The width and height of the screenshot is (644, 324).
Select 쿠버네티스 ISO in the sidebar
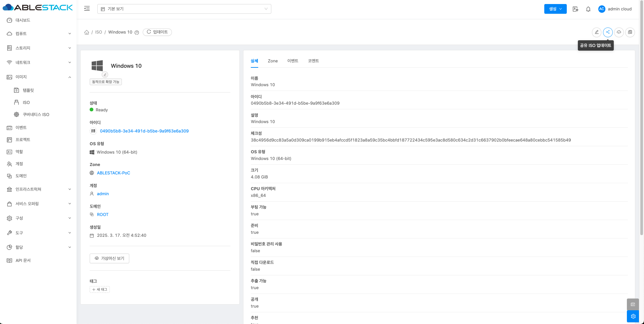point(36,115)
